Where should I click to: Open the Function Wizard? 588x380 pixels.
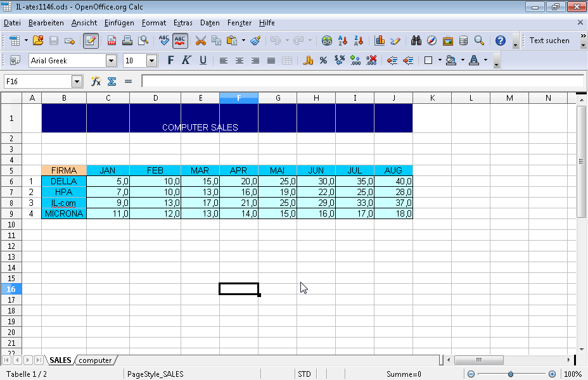click(x=96, y=81)
